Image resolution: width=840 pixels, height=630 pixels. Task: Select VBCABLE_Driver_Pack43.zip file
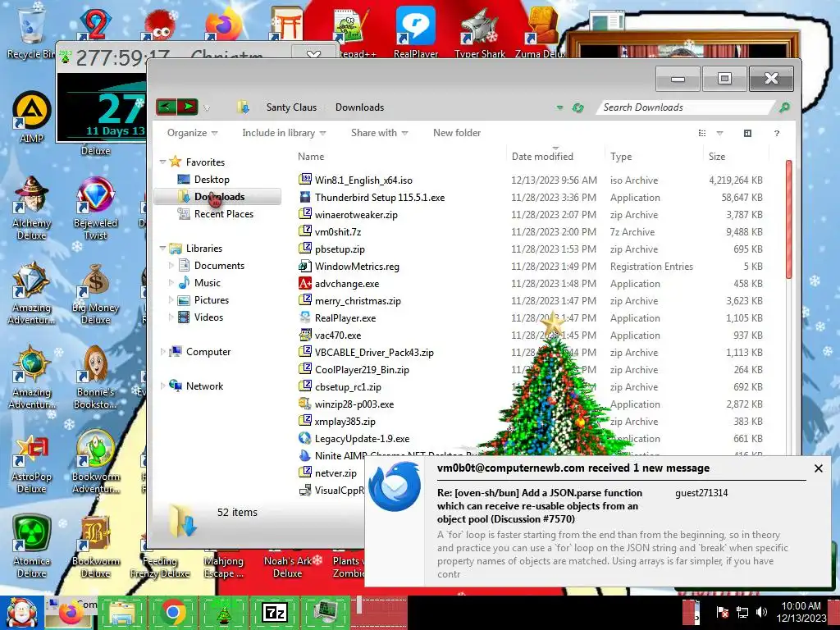pos(374,353)
